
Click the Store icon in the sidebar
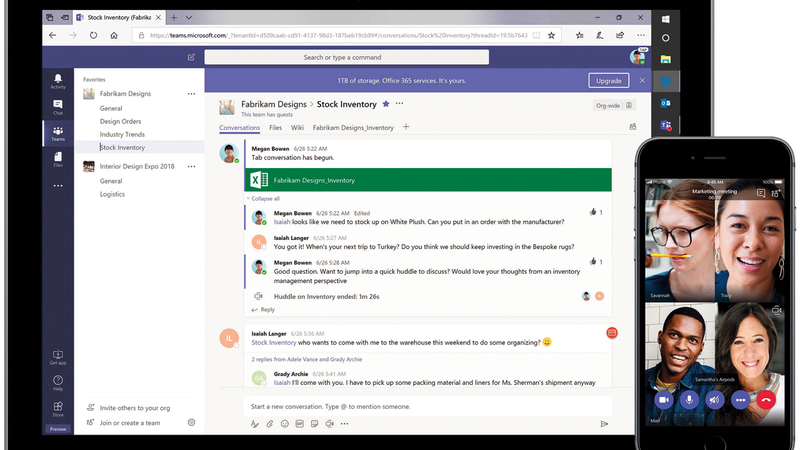(x=58, y=409)
